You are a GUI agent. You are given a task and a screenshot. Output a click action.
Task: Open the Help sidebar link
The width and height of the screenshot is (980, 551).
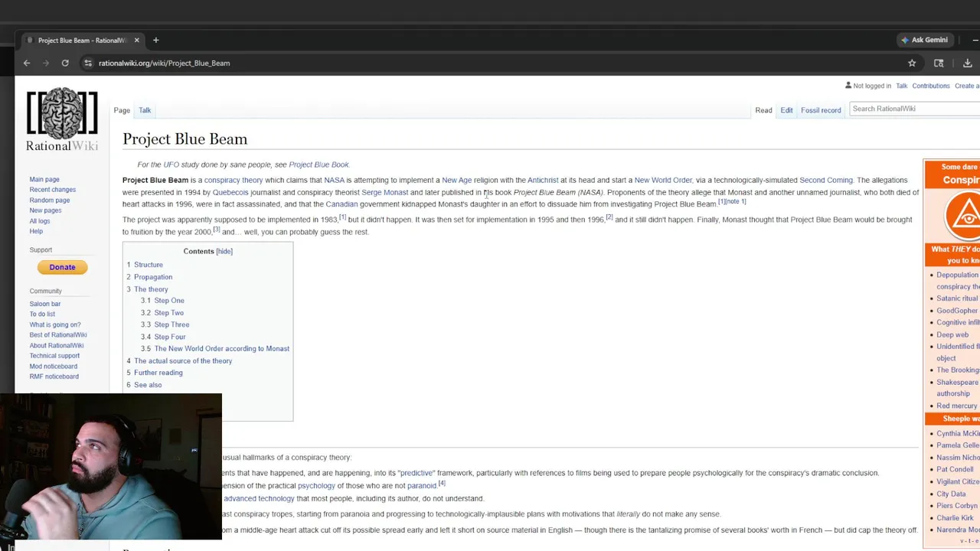point(36,231)
